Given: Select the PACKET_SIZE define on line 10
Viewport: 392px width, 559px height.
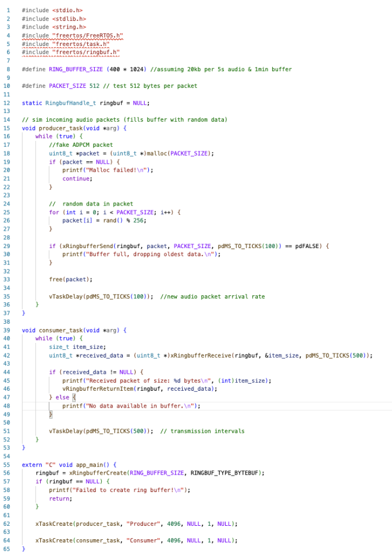Looking at the screenshot, I should click(65, 86).
